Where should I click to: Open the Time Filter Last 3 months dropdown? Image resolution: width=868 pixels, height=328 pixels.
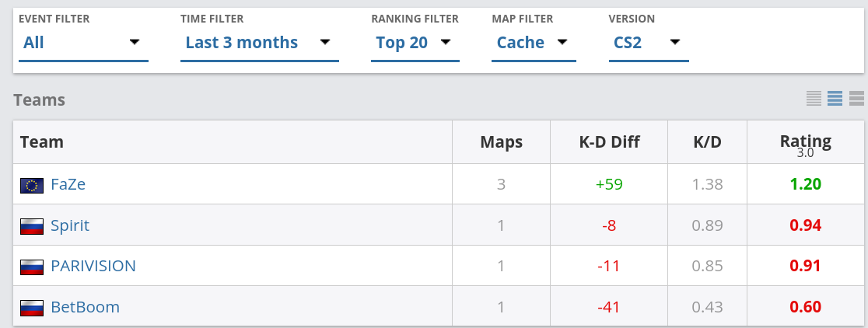click(259, 43)
